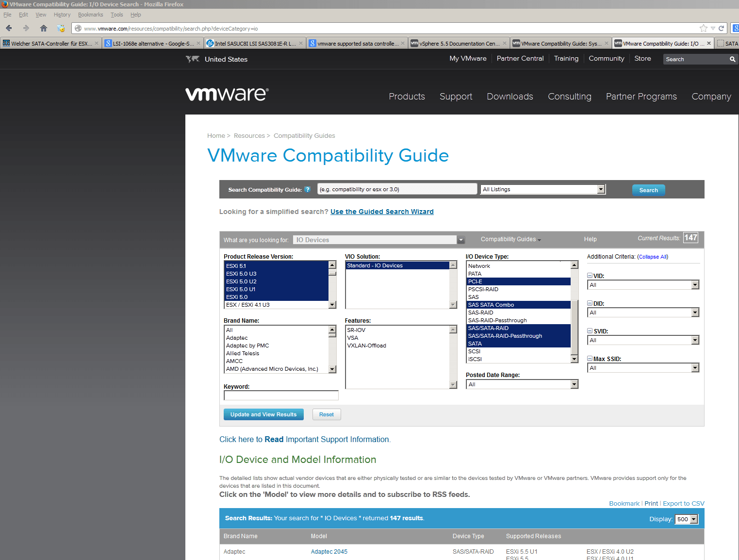Click the icon next to home in toolbar

point(61,28)
